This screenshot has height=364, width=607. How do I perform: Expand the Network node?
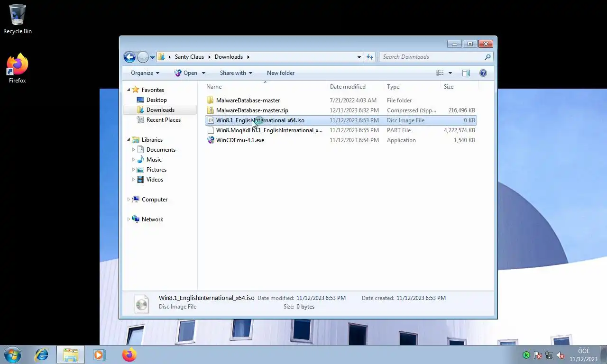tap(129, 219)
